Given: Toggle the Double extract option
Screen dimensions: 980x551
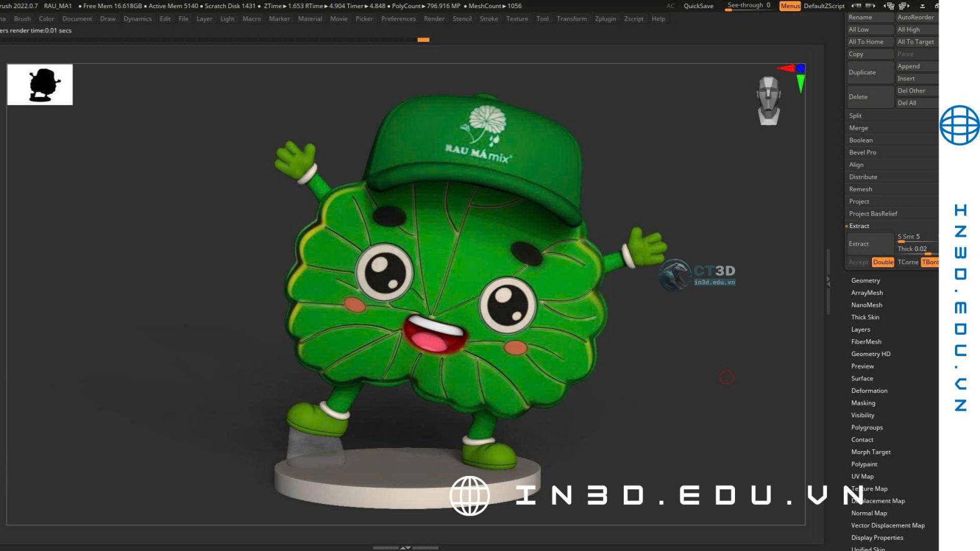Looking at the screenshot, I should 883,262.
